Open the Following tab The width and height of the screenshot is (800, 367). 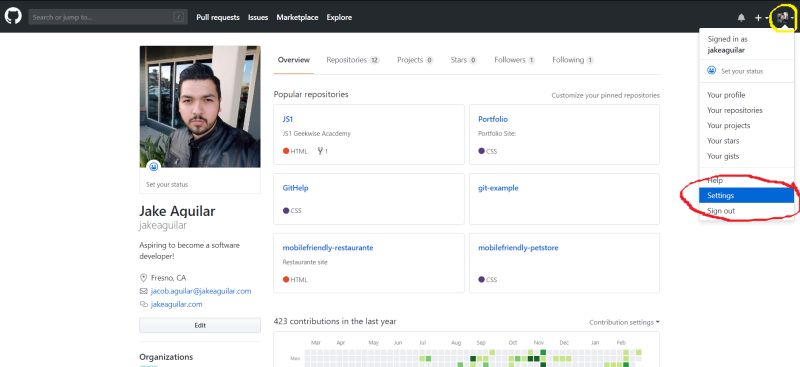pos(573,60)
